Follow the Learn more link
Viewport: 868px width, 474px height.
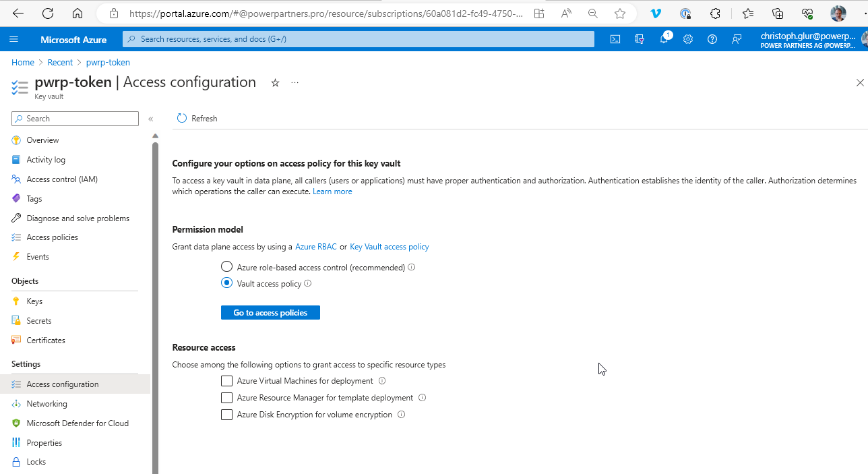pyautogui.click(x=332, y=191)
